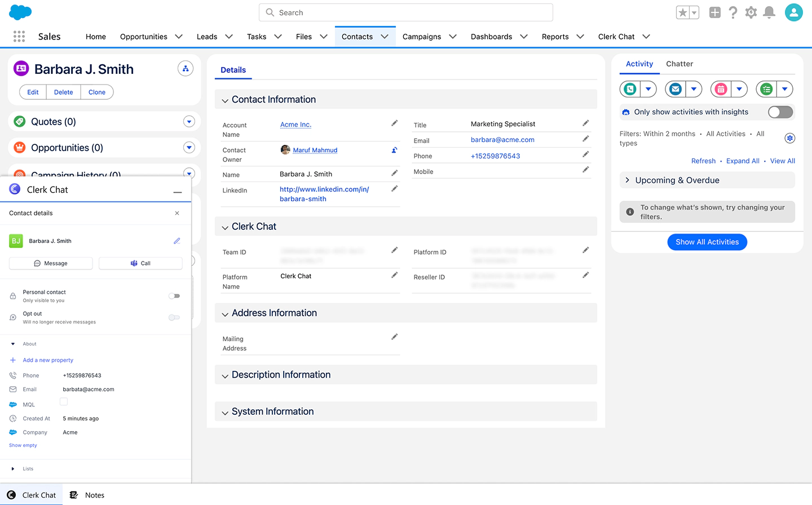Click in the global Search field
The width and height of the screenshot is (812, 505).
point(406,12)
